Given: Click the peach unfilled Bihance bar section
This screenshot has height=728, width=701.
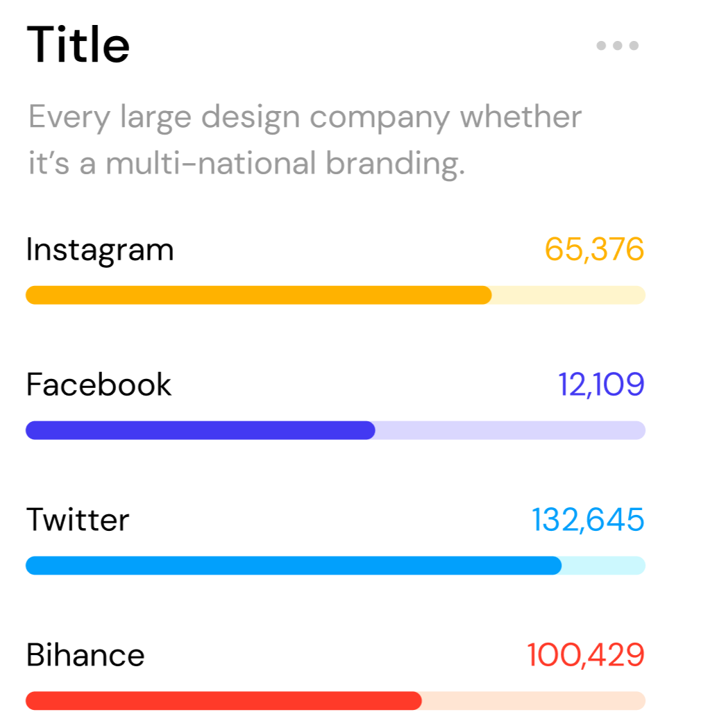Looking at the screenshot, I should click(x=534, y=701).
